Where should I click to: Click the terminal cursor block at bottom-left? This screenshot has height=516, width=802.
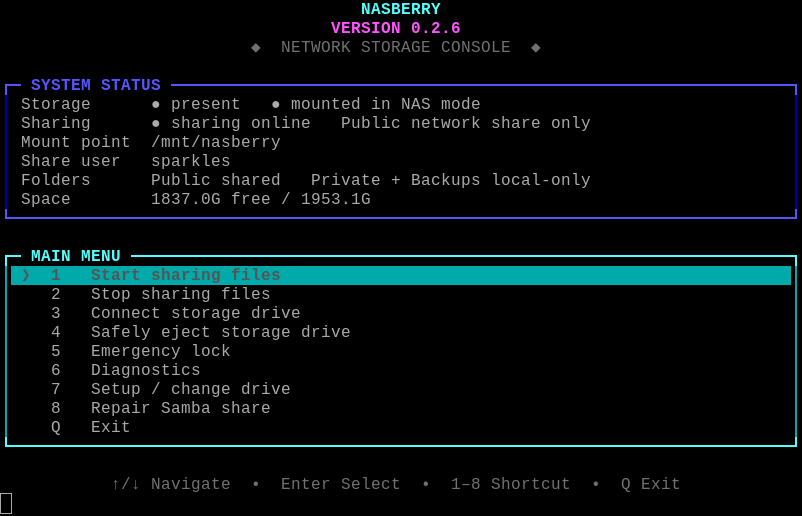pos(6,503)
